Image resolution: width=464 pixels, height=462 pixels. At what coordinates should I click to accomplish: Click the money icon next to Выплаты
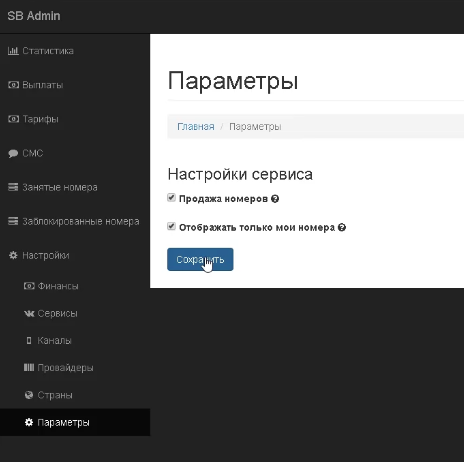pyautogui.click(x=13, y=85)
